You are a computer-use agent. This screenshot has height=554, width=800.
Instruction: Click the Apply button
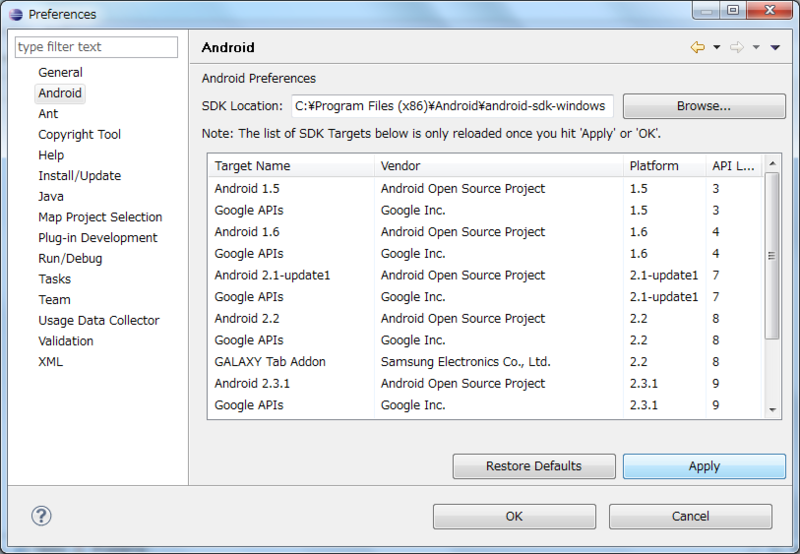[x=704, y=466]
